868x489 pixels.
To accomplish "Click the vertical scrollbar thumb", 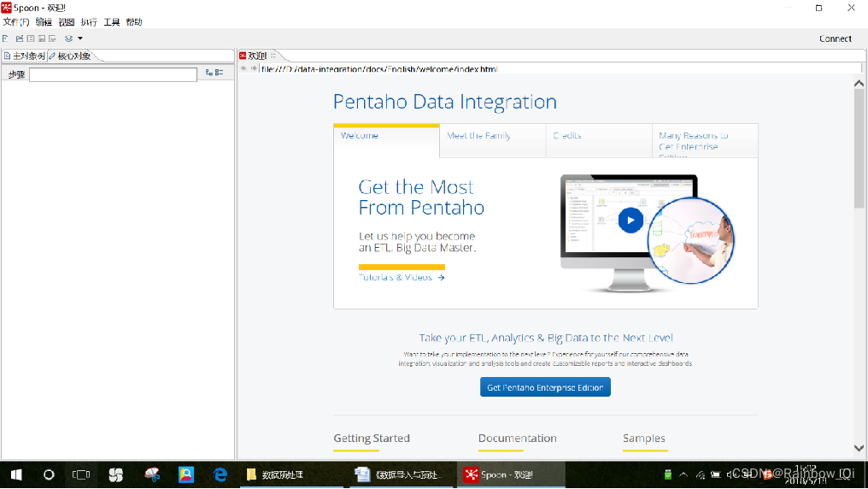I will (x=859, y=149).
